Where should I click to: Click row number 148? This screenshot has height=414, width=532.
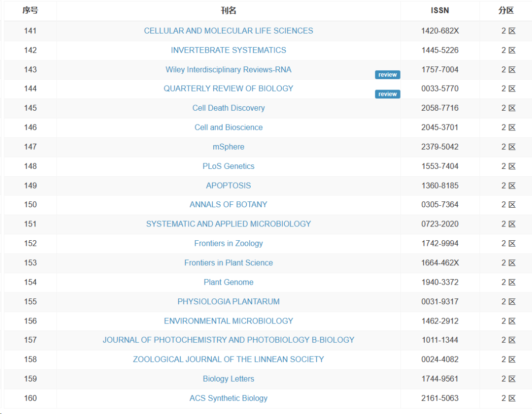pyautogui.click(x=30, y=166)
